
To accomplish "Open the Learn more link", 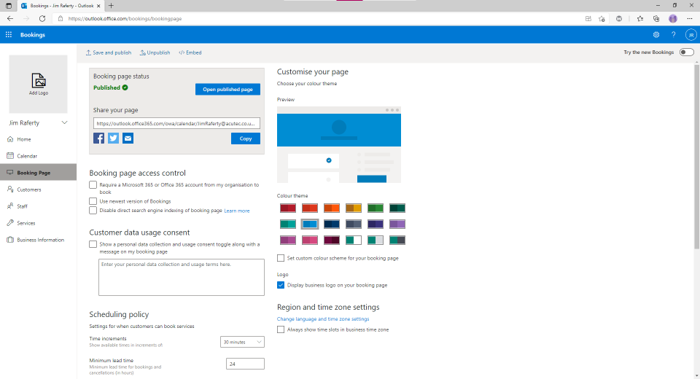I will tap(237, 211).
